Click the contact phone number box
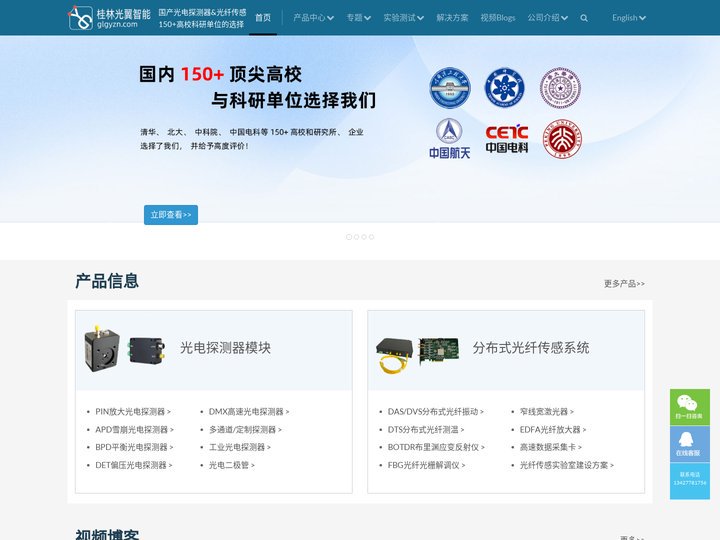The width and height of the screenshot is (720, 540). [x=690, y=480]
